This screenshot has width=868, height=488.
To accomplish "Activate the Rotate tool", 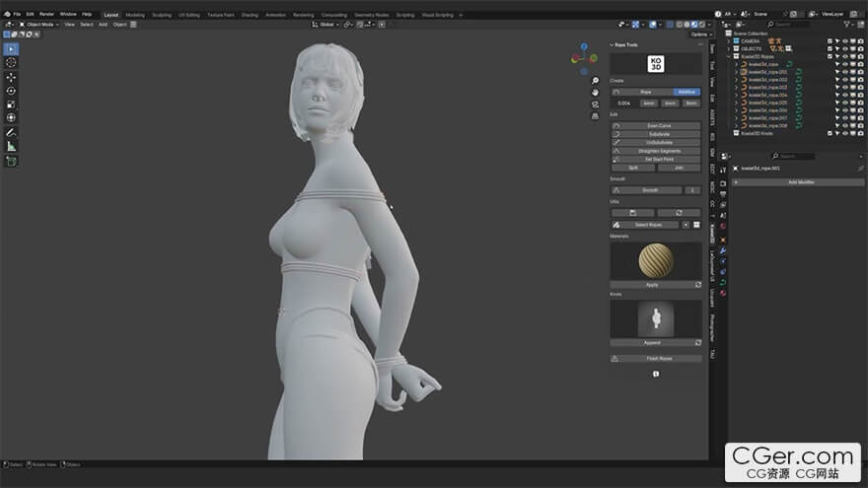I will [x=12, y=91].
